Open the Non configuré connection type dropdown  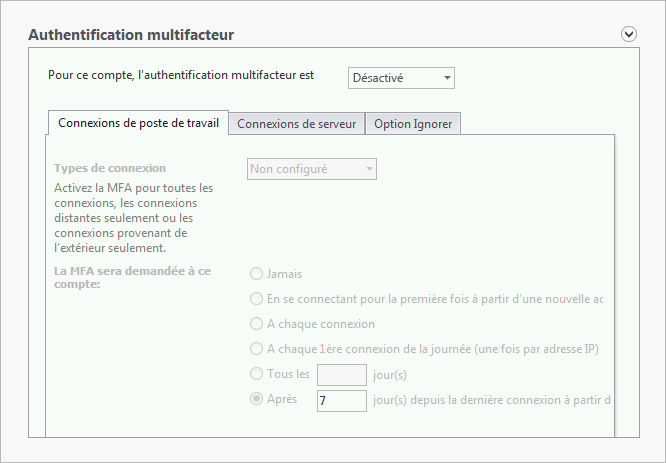click(x=312, y=169)
